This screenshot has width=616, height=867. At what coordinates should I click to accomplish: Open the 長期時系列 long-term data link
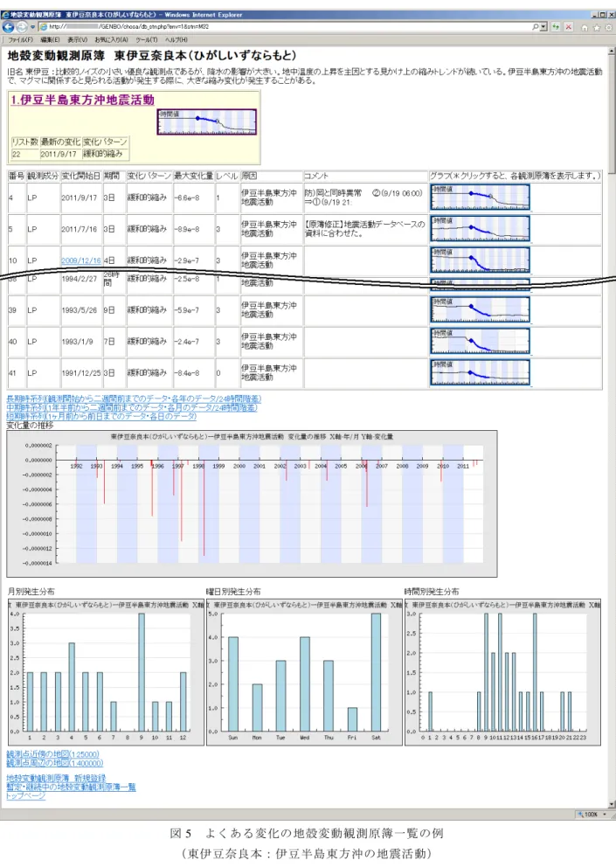(134, 399)
